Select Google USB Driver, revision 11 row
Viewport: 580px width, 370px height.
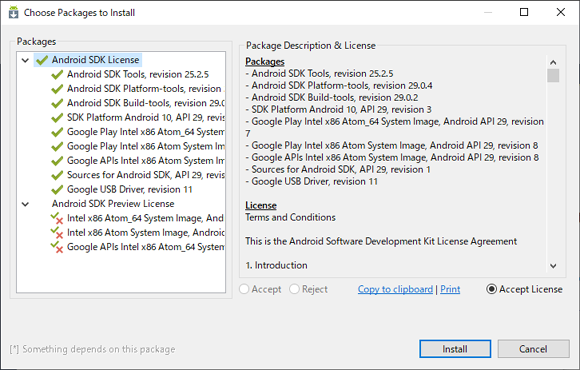pos(130,189)
